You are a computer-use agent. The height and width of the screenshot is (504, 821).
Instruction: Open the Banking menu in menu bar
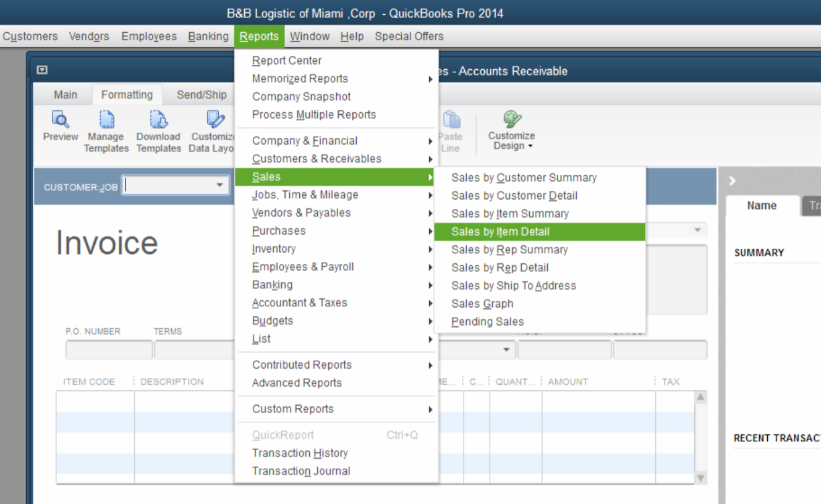(x=208, y=36)
